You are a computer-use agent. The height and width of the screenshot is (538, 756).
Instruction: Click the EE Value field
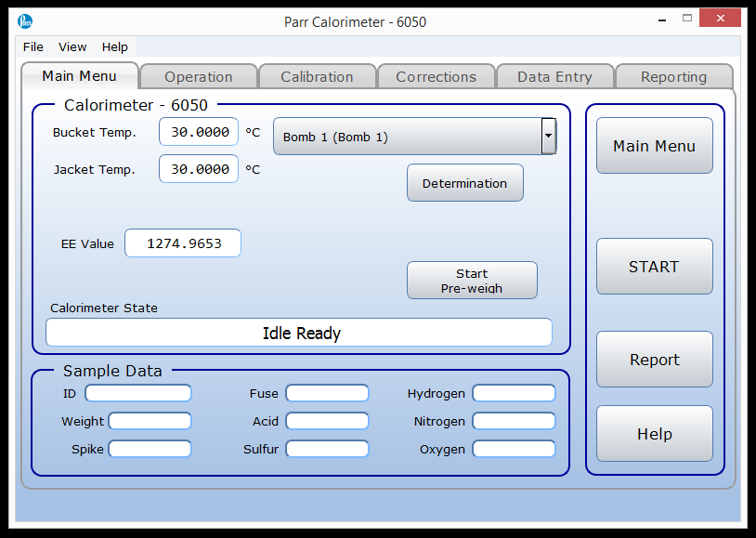pyautogui.click(x=182, y=243)
